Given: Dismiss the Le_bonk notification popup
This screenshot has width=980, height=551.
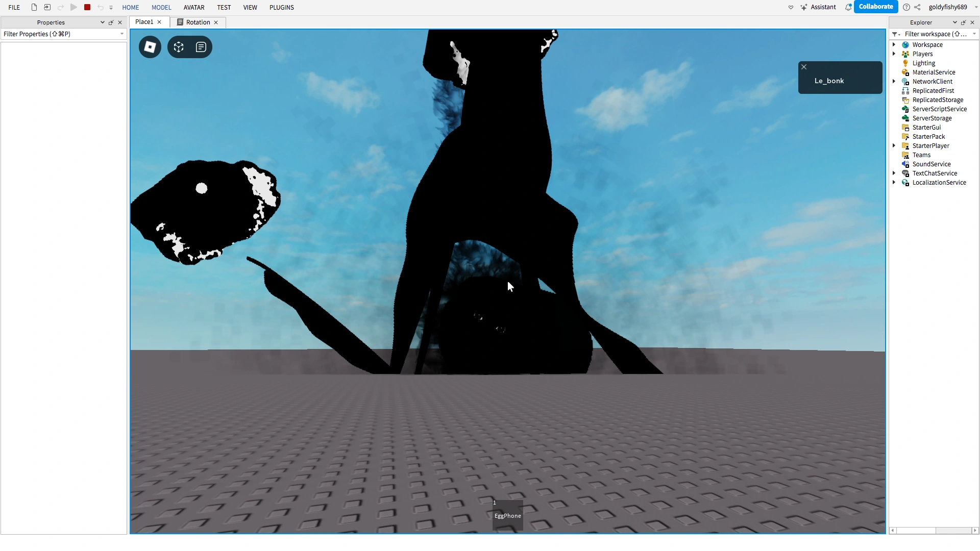Looking at the screenshot, I should 804,67.
